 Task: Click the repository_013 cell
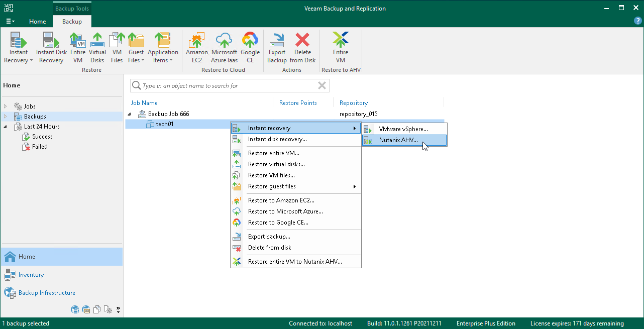pos(358,114)
